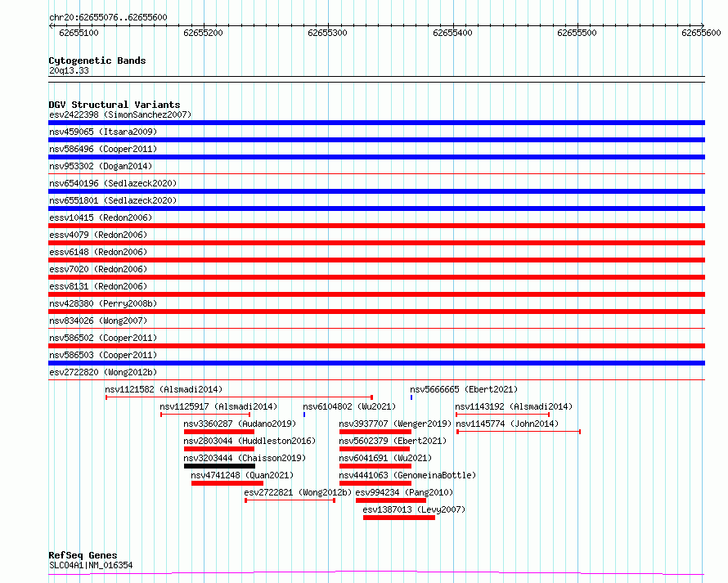Viewport: 728px width, 583px height.
Task: Select the blue bar under nsv586503
Action: [x=376, y=363]
